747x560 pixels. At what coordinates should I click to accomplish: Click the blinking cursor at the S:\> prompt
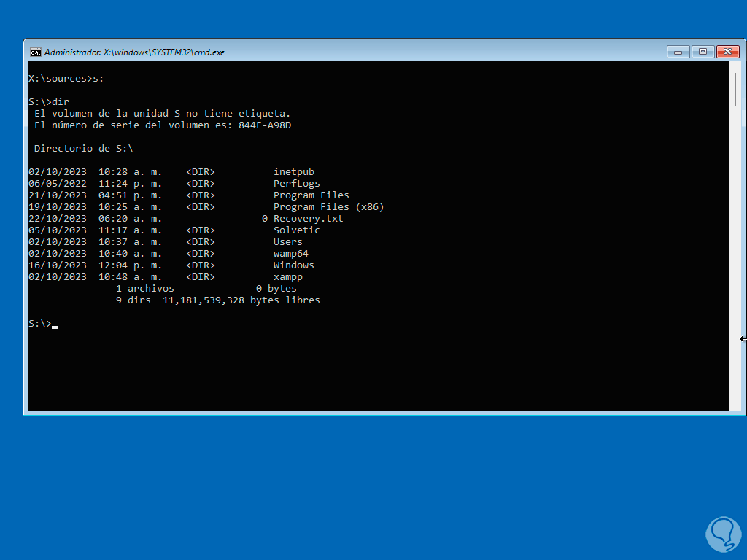54,324
